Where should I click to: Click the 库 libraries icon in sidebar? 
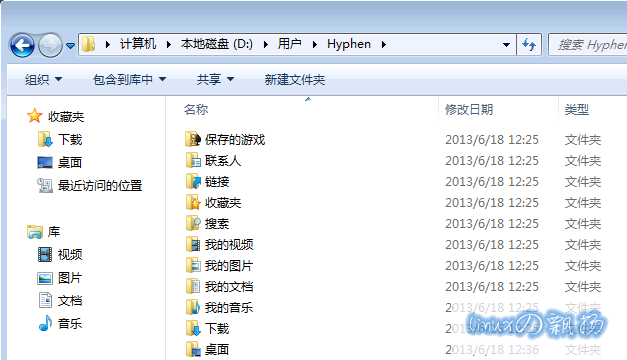tap(35, 232)
